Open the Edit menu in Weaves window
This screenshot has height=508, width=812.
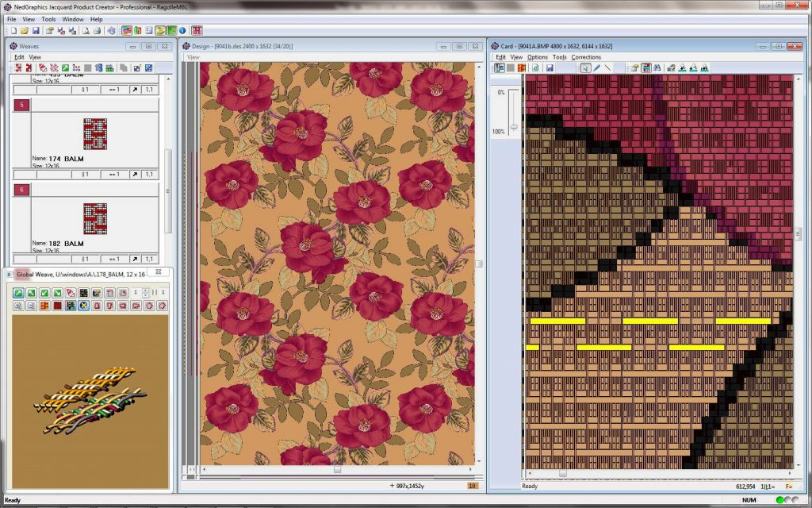click(x=19, y=57)
